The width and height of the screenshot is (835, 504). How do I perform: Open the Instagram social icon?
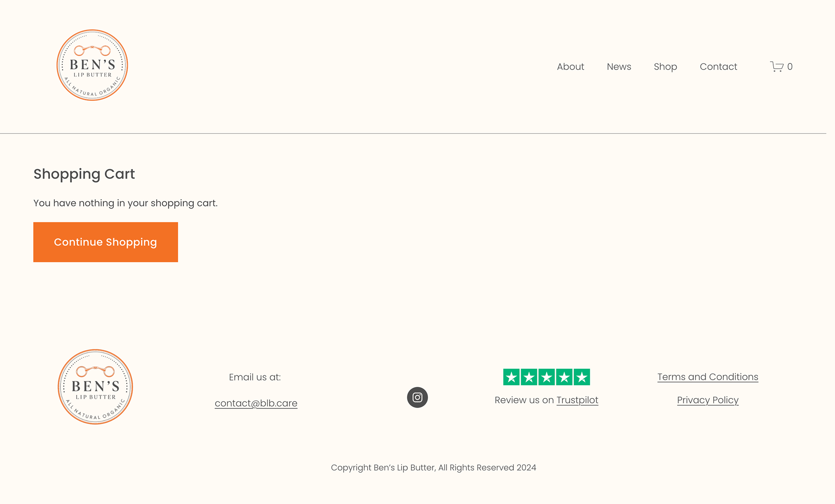(417, 397)
